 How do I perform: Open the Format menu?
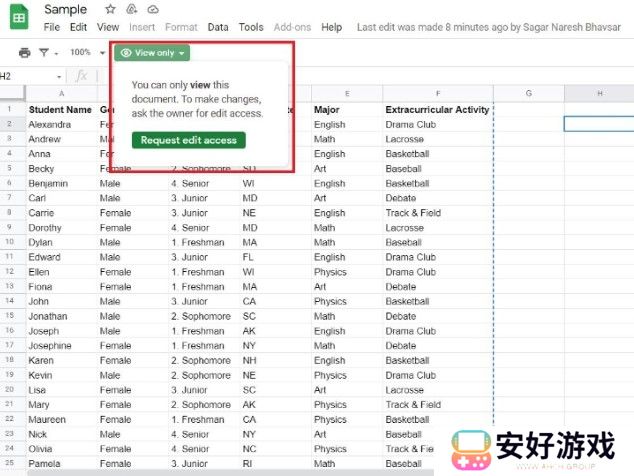pos(181,27)
